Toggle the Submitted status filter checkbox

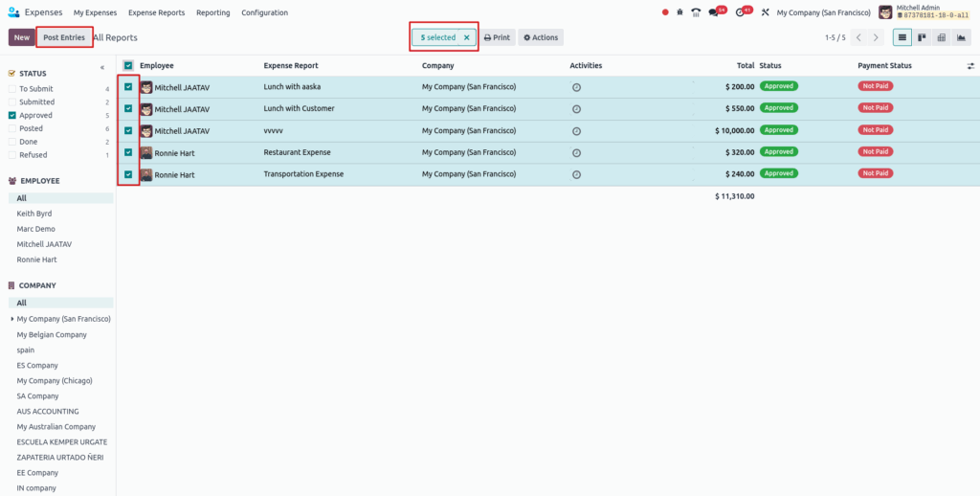click(11, 101)
